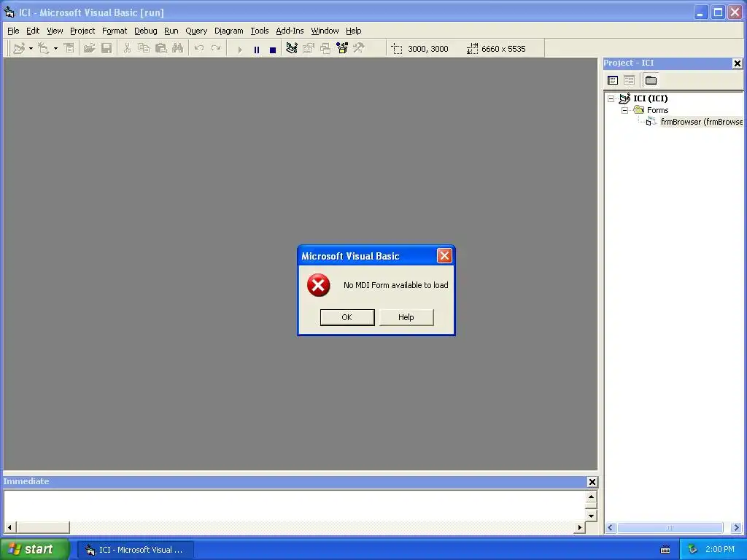Click the Immediate window scroll up arrow
The height and width of the screenshot is (560, 747).
(591, 497)
